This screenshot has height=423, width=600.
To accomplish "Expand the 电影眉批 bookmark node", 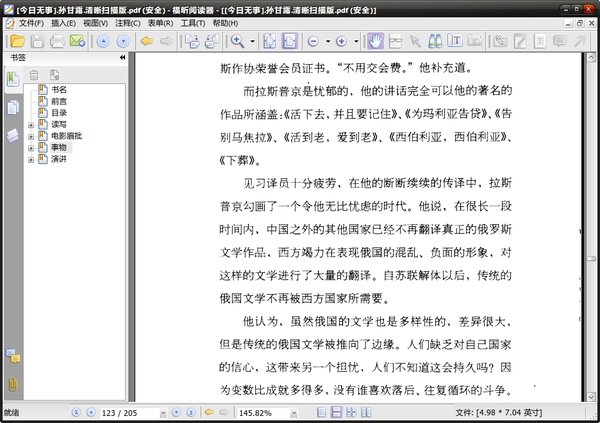I will (32, 136).
